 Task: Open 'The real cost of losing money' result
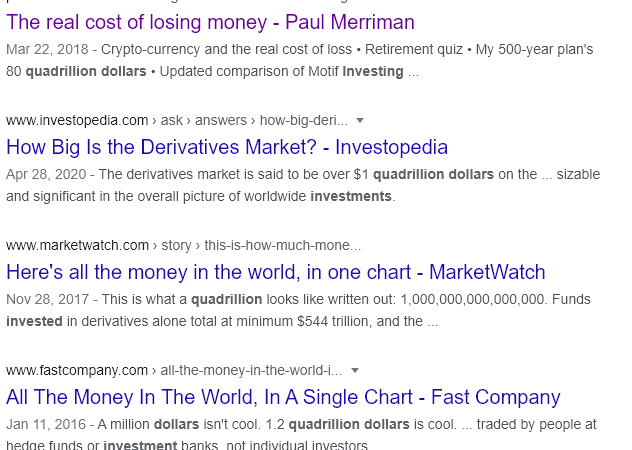point(210,22)
